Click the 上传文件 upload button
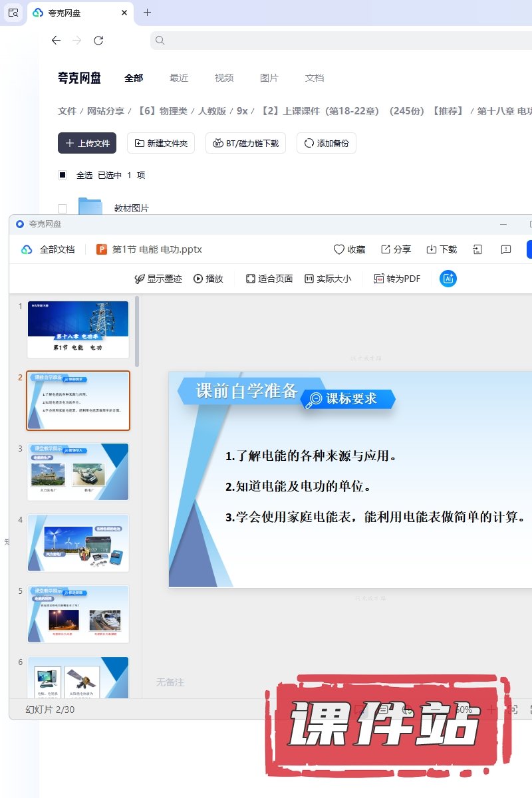This screenshot has width=532, height=798. click(x=87, y=143)
